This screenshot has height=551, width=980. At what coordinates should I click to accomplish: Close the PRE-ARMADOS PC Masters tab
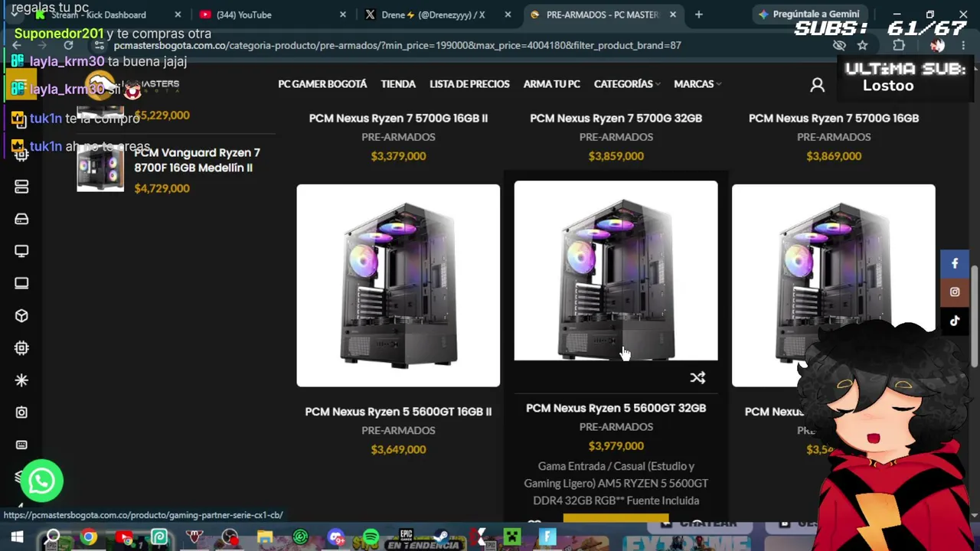(673, 15)
